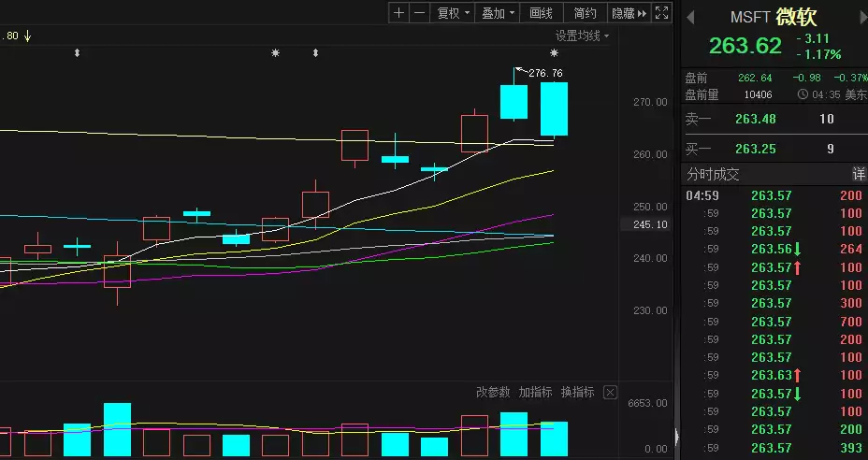The width and height of the screenshot is (868, 460).
Task: Go to next stock with right arrow
Action: click(859, 19)
